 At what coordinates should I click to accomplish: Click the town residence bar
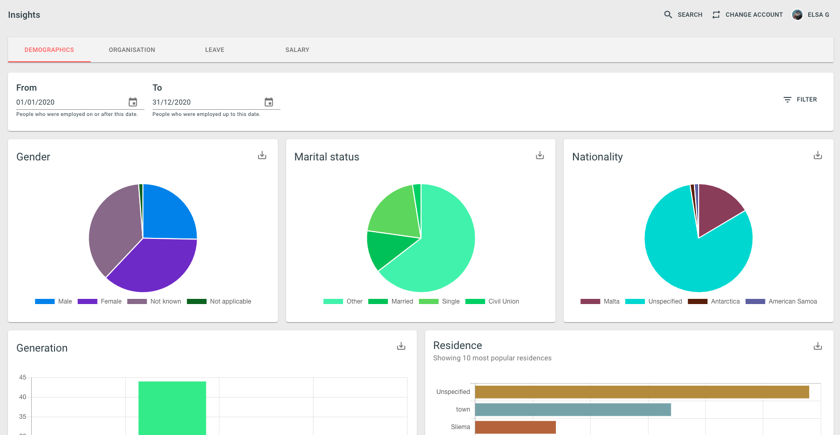(573, 410)
